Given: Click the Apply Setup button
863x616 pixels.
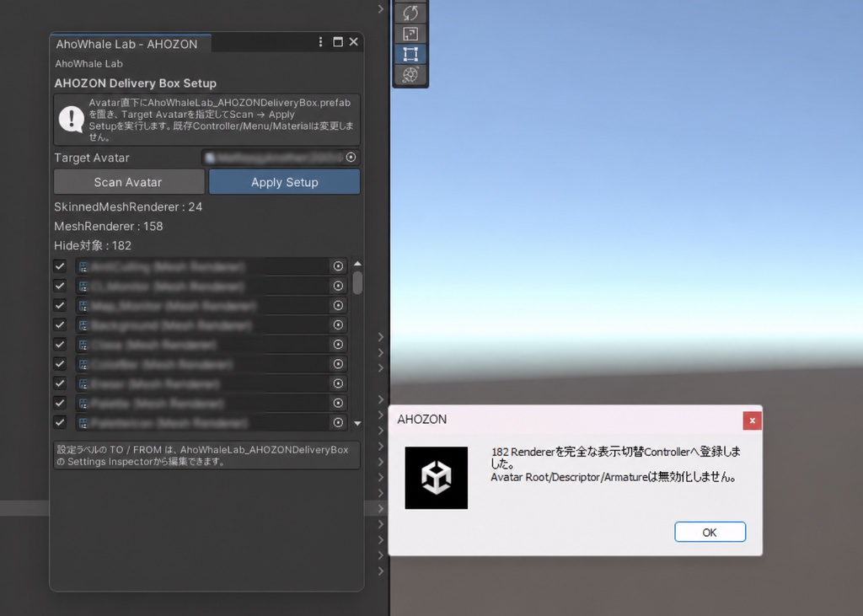Looking at the screenshot, I should click(285, 182).
